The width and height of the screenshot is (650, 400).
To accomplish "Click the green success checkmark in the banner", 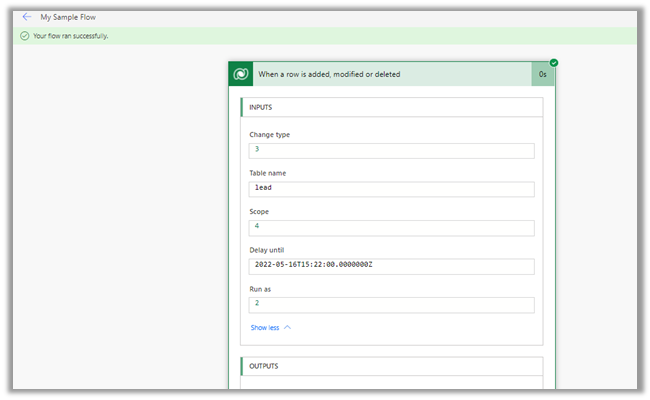I will click(24, 36).
